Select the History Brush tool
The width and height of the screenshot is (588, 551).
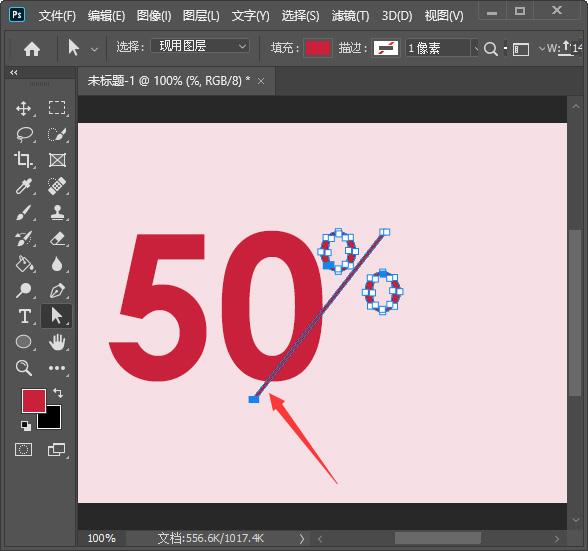pos(24,239)
